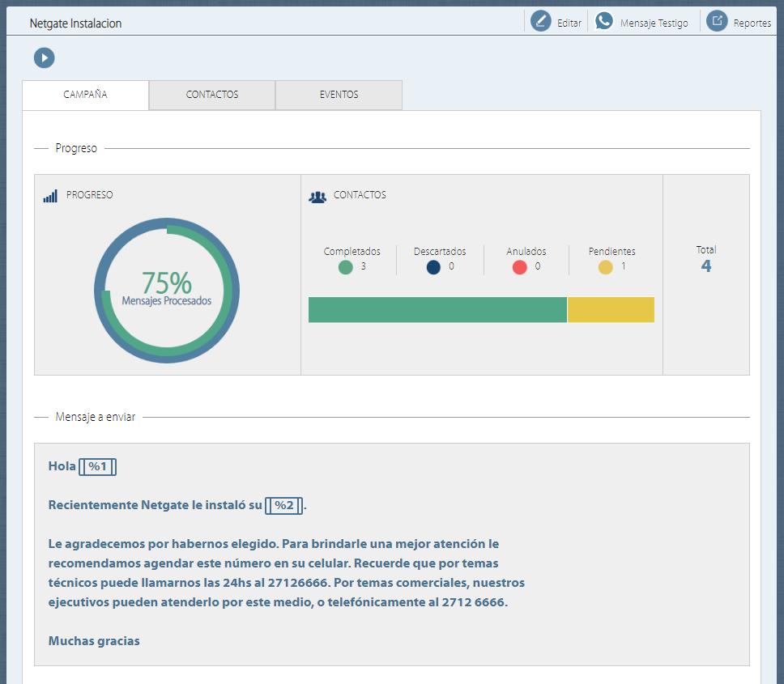Click the Pendientes label

pos(612,251)
